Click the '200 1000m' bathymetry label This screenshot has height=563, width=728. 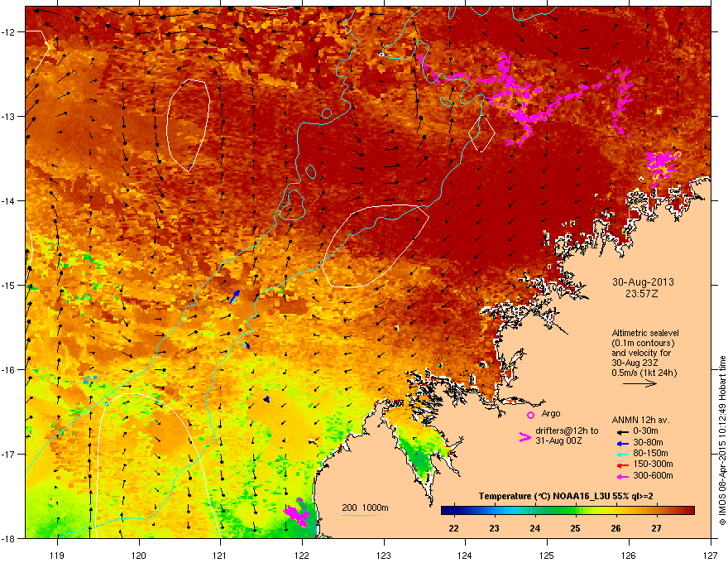click(365, 508)
